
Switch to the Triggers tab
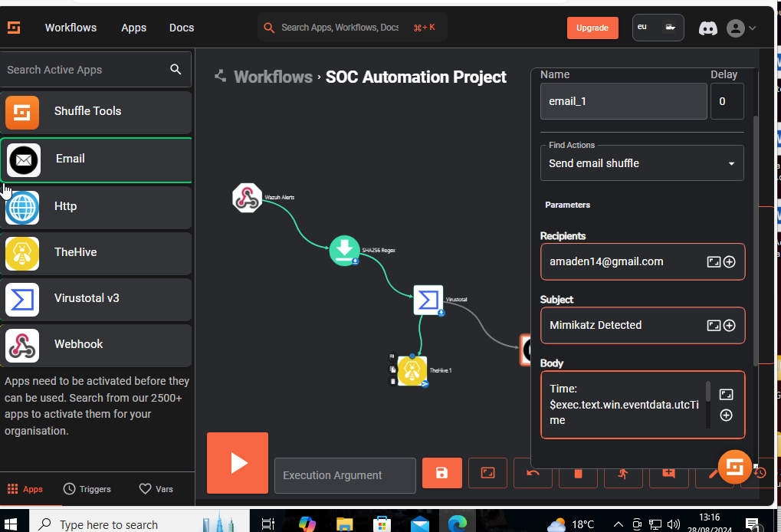(87, 489)
